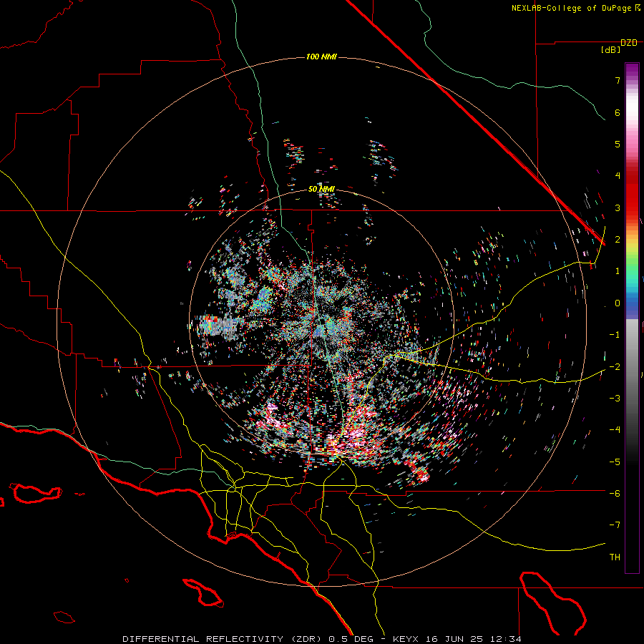Click the ZDR color scale bar
The image size is (644, 644).
point(632,318)
